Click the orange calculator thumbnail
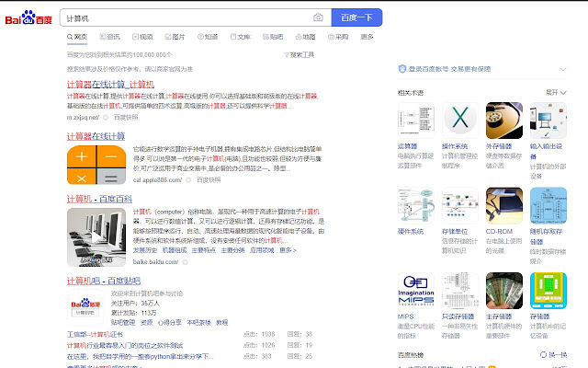Image resolution: width=588 pixels, height=368 pixels. (x=96, y=165)
